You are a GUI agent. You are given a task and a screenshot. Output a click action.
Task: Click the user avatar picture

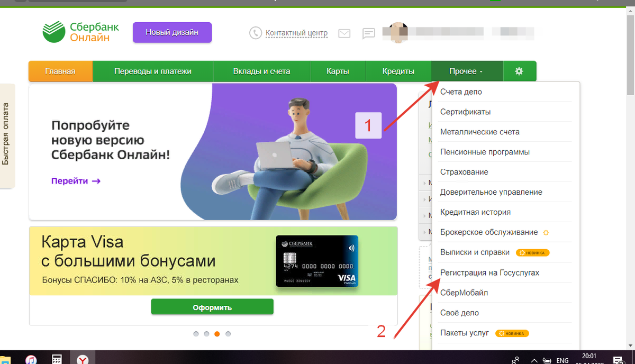(398, 32)
